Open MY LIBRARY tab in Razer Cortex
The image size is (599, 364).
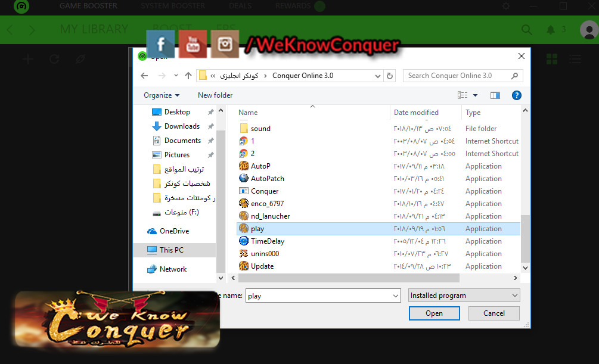[x=94, y=29]
